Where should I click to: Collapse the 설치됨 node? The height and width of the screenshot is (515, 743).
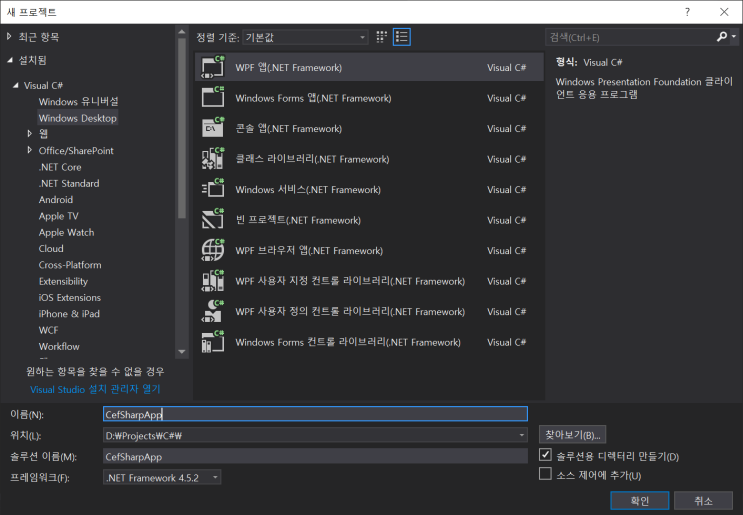point(9,60)
